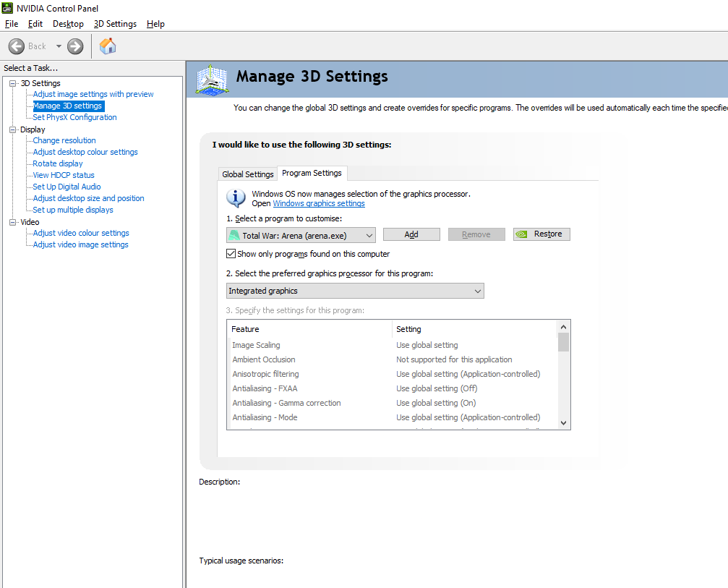
Task: Open the program selection dropdown
Action: click(x=300, y=235)
